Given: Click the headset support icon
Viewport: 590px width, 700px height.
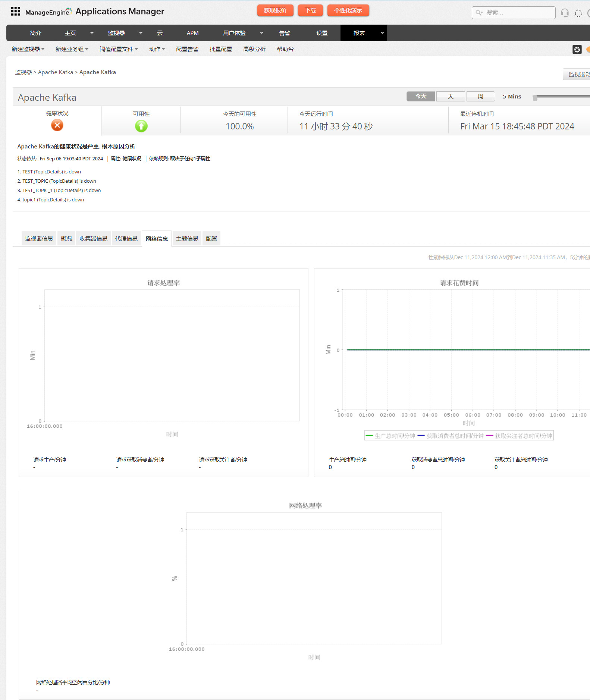Looking at the screenshot, I should [565, 13].
